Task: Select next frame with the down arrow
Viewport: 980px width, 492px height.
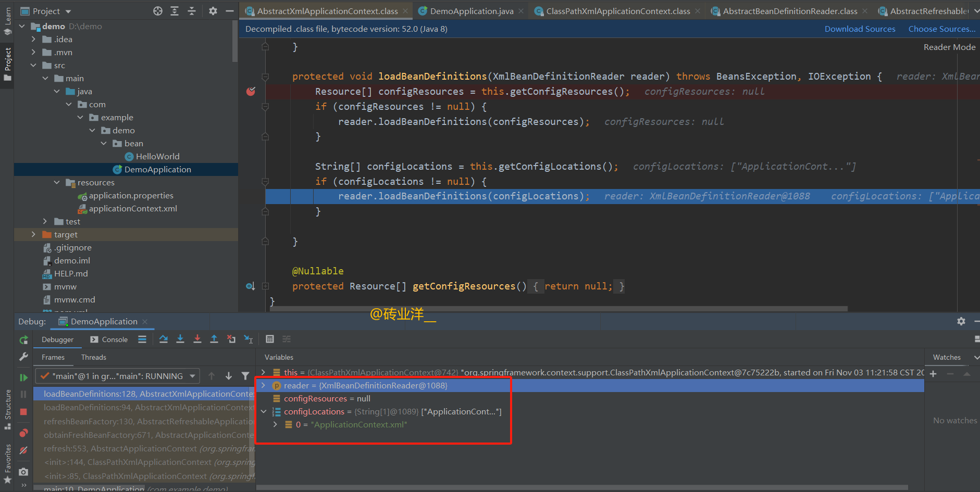Action: [x=229, y=376]
